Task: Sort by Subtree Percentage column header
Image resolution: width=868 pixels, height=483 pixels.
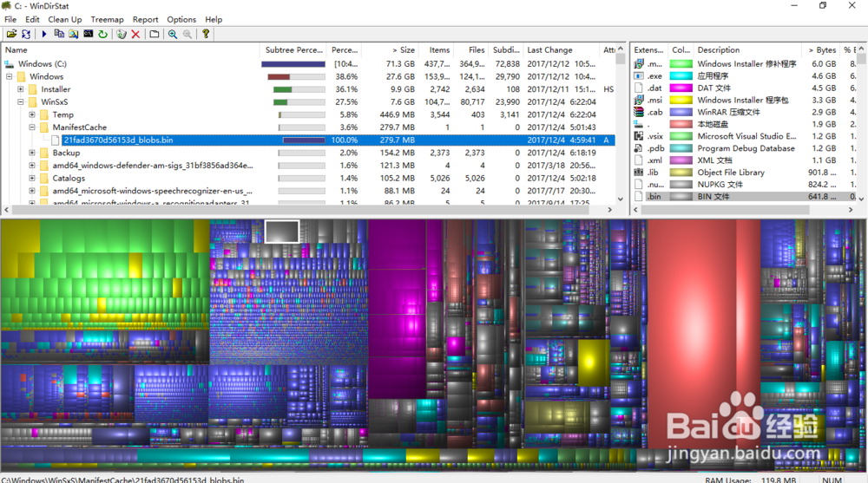Action: (x=293, y=49)
